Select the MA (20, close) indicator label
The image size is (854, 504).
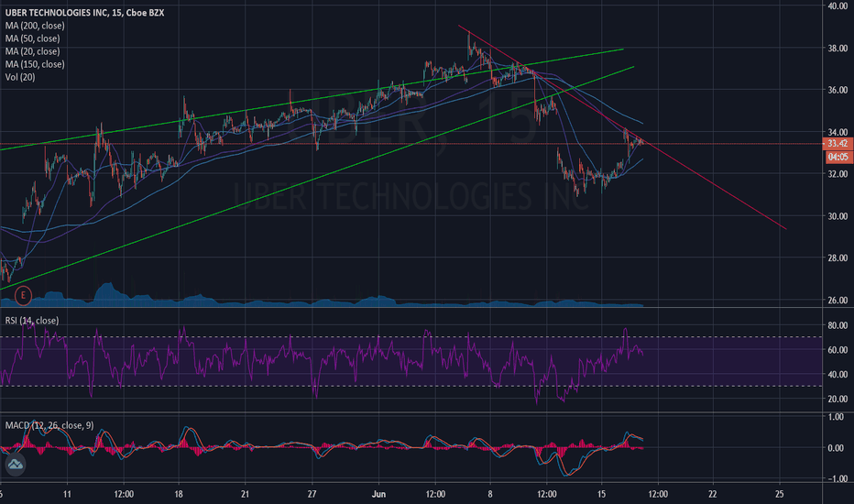click(x=33, y=51)
